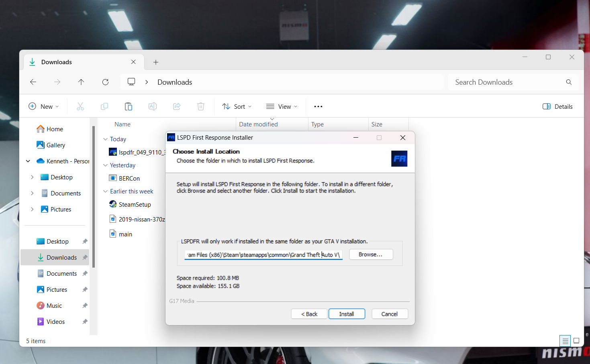Open the Sort dropdown

pyautogui.click(x=237, y=107)
